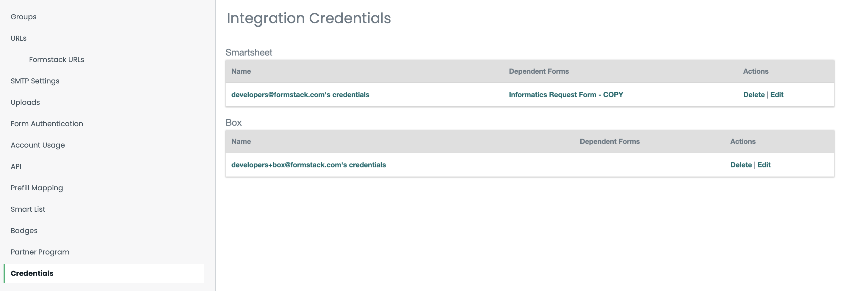This screenshot has height=291, width=868.
Task: Edit the Smartsheet credentials
Action: (777, 95)
